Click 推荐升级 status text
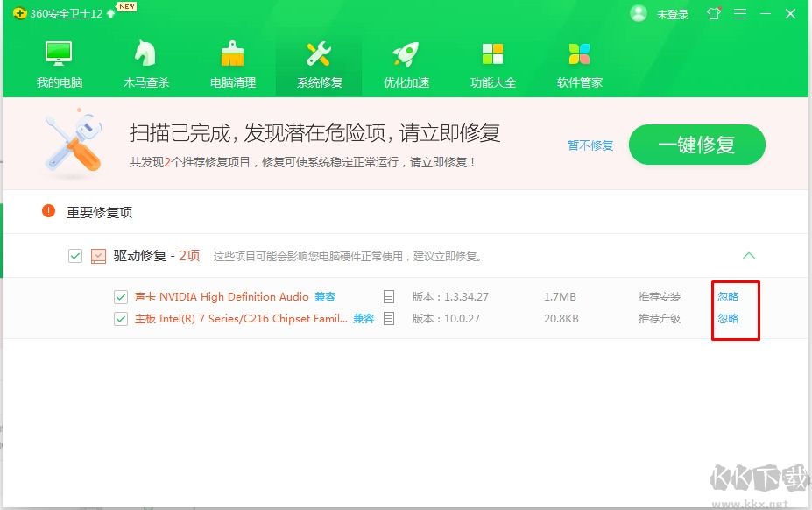This screenshot has height=510, width=812. pos(660,319)
